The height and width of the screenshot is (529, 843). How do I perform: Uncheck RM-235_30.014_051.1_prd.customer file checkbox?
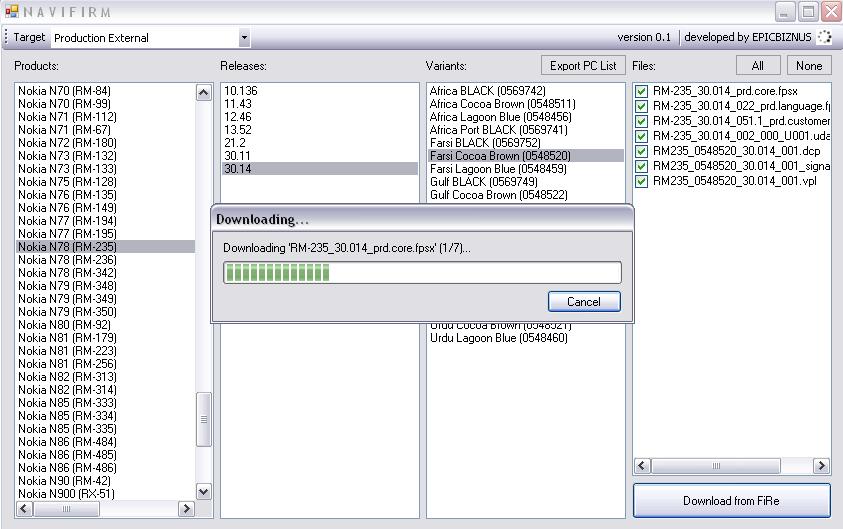coord(641,121)
